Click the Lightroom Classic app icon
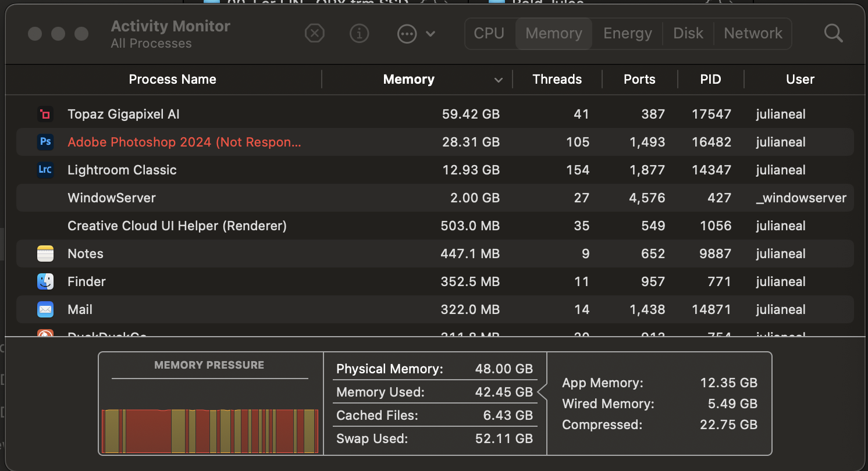The height and width of the screenshot is (471, 868). (45, 170)
